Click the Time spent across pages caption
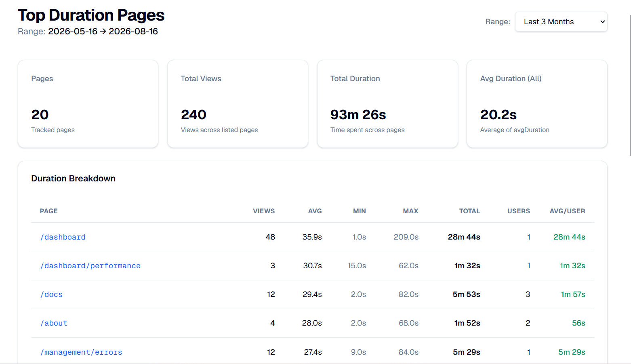The height and width of the screenshot is (364, 631). coord(368,130)
